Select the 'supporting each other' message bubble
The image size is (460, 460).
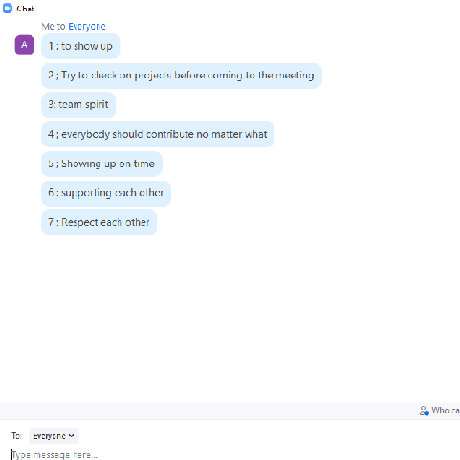tap(106, 193)
